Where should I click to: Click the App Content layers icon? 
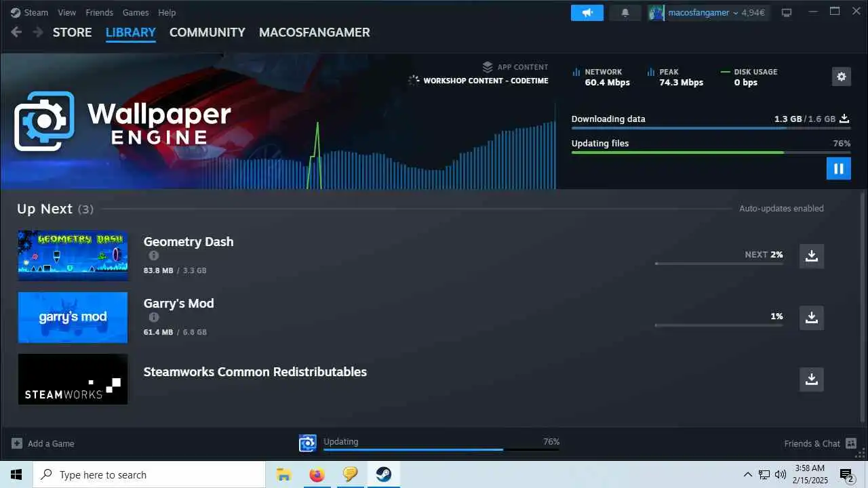click(x=488, y=67)
